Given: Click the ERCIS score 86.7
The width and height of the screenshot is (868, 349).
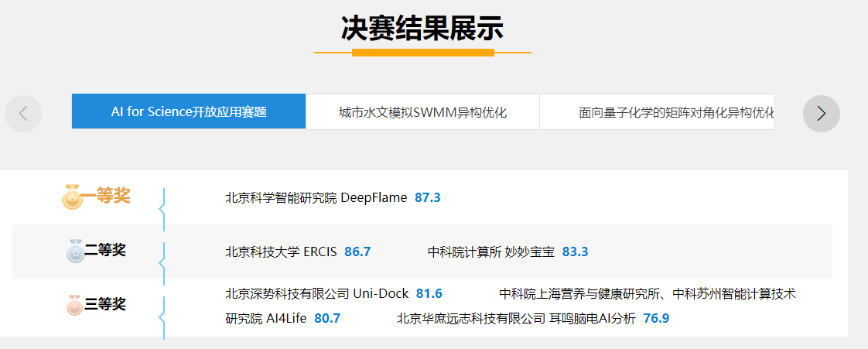Looking at the screenshot, I should 357,251.
